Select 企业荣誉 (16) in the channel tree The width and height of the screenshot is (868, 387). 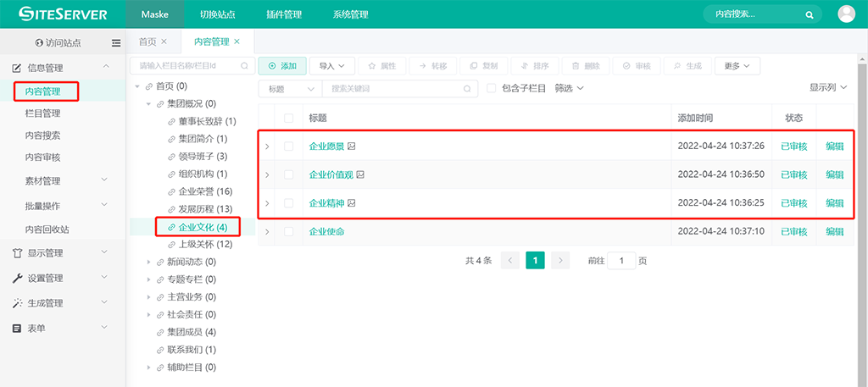(205, 191)
